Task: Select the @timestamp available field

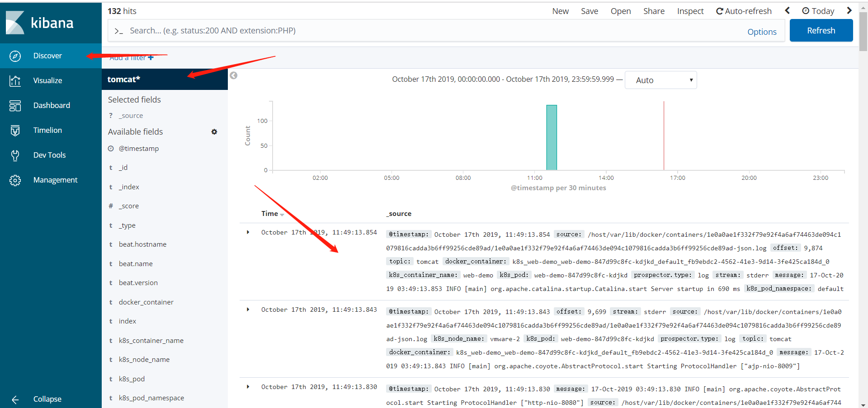Action: pos(139,149)
